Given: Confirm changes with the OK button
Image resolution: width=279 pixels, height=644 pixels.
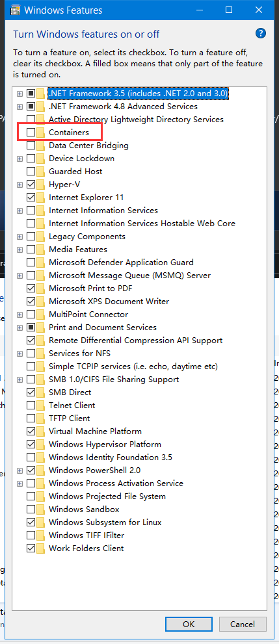Looking at the screenshot, I should [189, 624].
